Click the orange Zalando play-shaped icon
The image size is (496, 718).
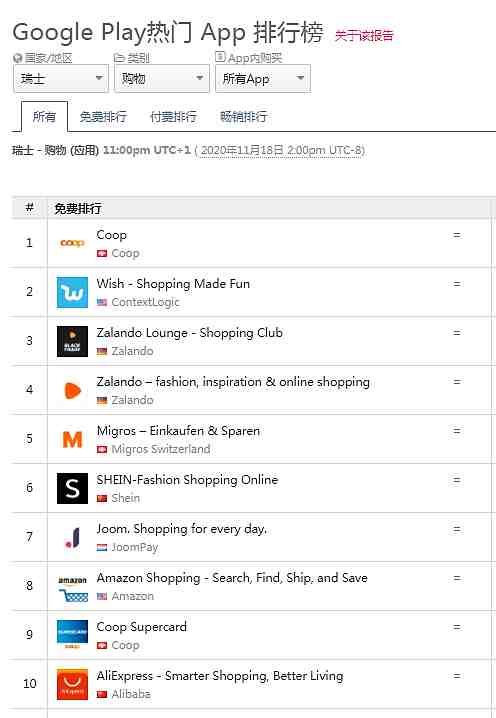[x=72, y=390]
